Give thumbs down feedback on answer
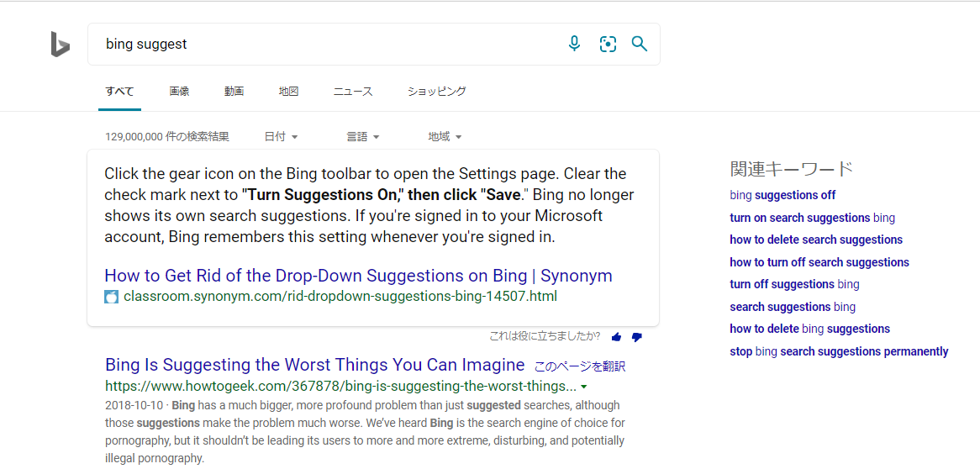The height and width of the screenshot is (469, 980). pyautogui.click(x=637, y=337)
